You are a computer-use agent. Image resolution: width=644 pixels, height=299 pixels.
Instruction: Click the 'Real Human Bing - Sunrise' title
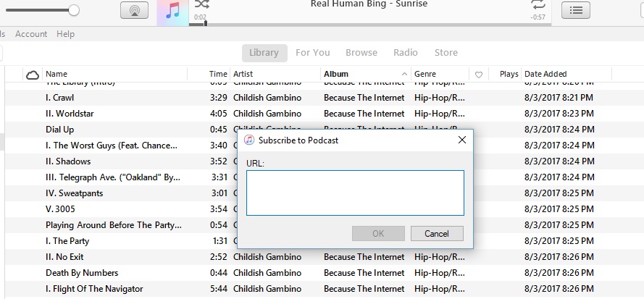[369, 4]
